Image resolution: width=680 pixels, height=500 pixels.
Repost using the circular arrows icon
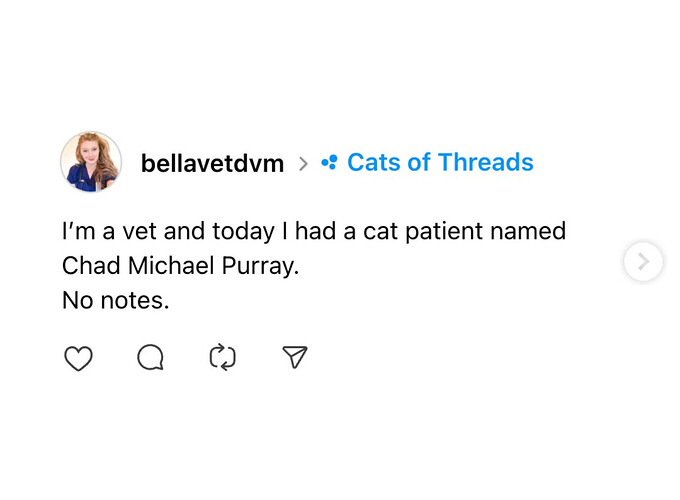pos(222,357)
